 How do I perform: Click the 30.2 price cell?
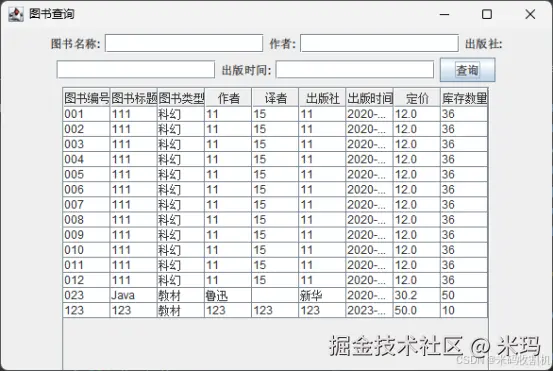coord(417,295)
